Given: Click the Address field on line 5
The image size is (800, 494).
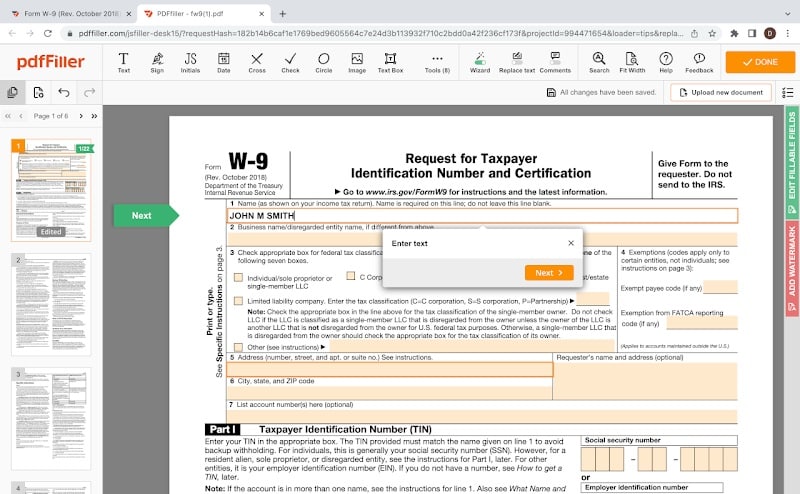Looking at the screenshot, I should (390, 369).
